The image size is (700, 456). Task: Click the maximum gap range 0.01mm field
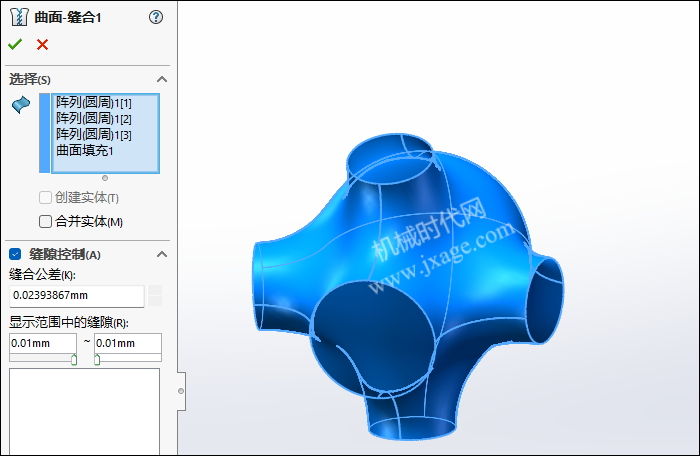tap(128, 343)
